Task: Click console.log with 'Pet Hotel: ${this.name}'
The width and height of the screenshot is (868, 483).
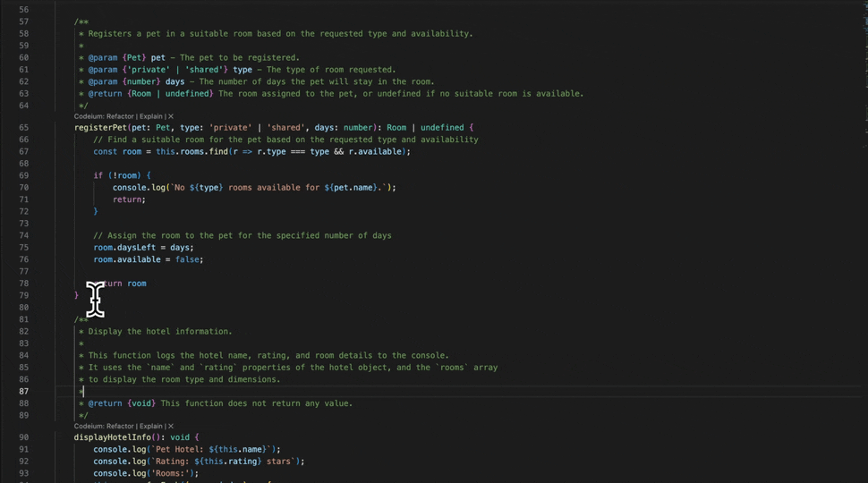Action: pyautogui.click(x=187, y=449)
